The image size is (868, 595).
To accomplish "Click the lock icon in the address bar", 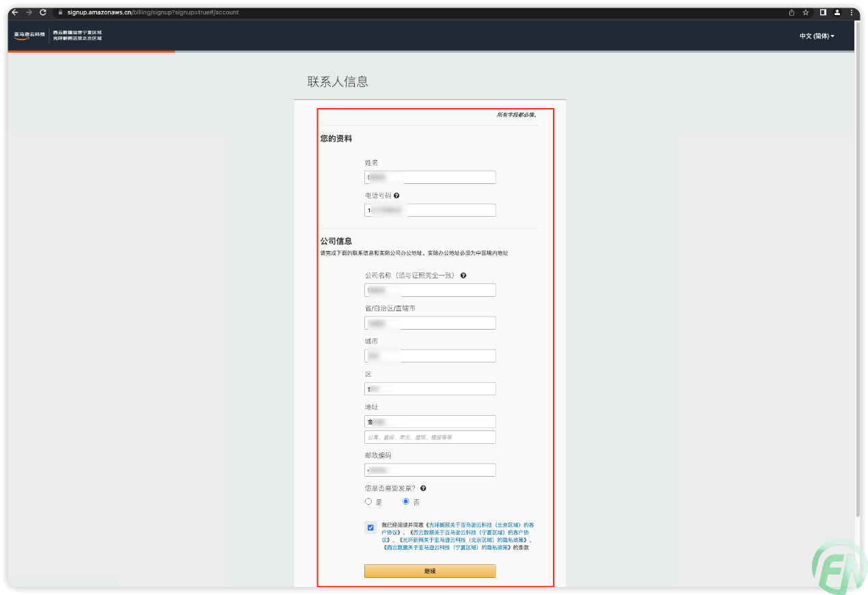I will tap(60, 12).
